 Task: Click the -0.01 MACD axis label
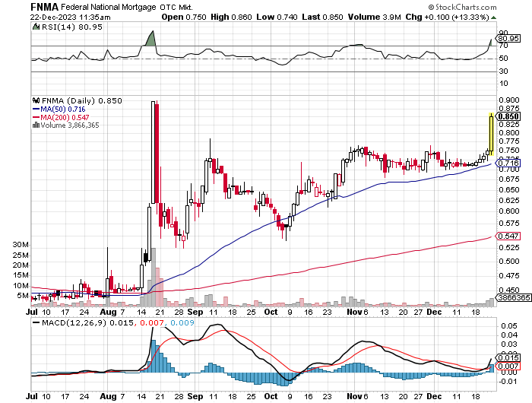coord(507,382)
